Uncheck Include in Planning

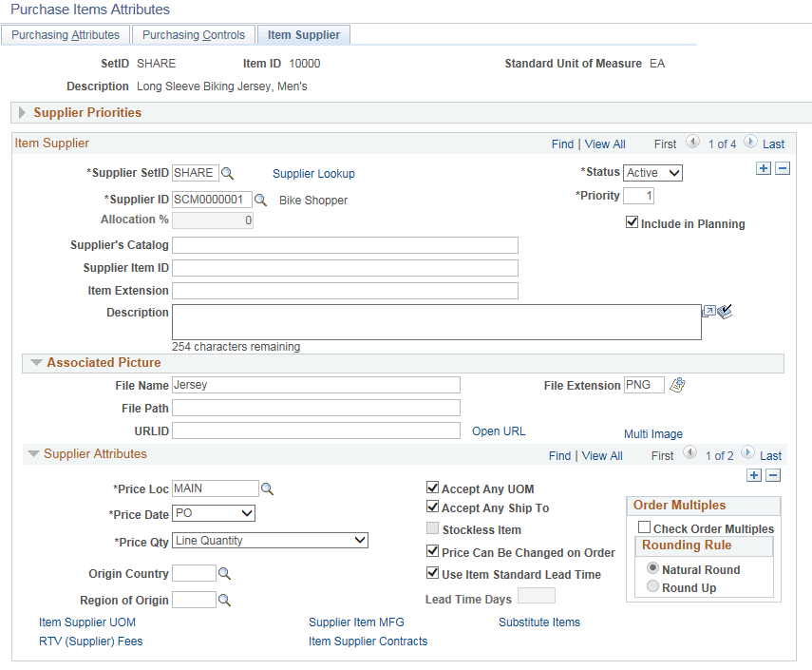coord(633,223)
